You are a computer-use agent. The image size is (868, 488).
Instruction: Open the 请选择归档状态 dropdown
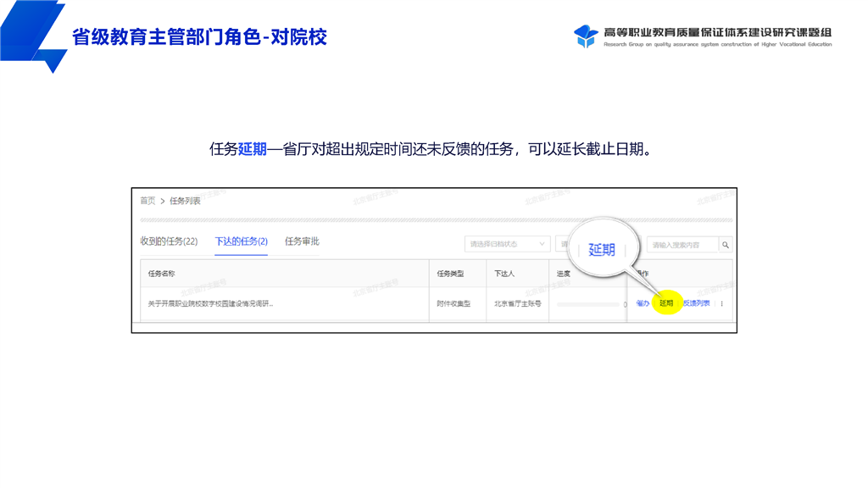click(x=507, y=244)
